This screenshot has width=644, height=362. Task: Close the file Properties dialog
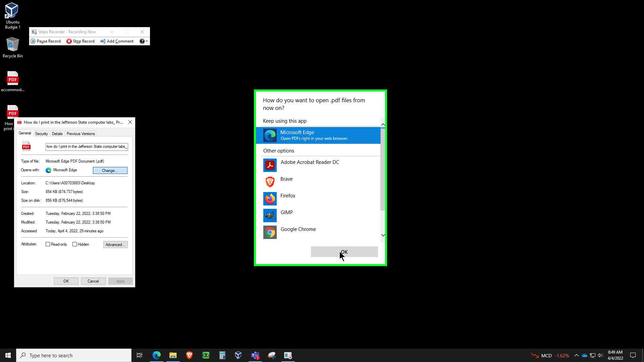[x=130, y=122]
